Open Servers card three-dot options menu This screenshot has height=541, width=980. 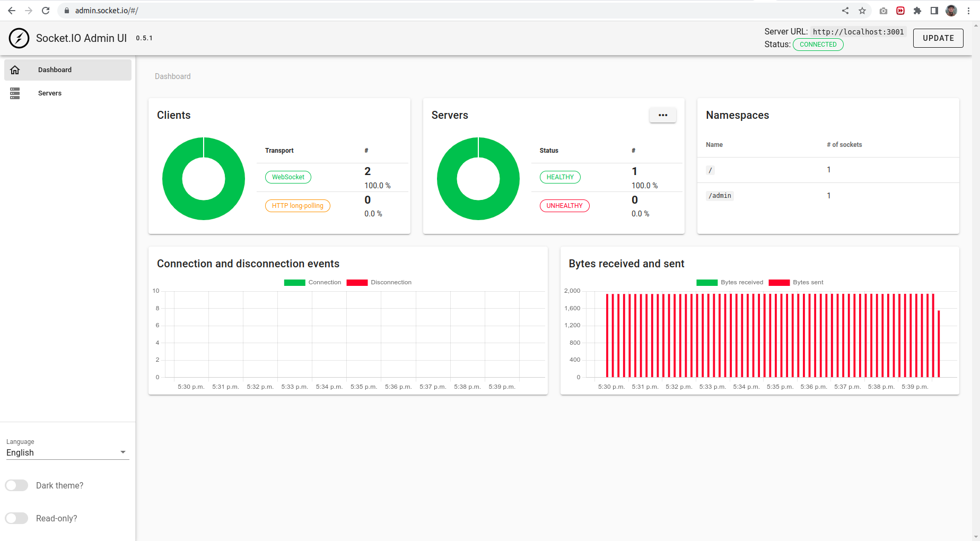point(663,115)
